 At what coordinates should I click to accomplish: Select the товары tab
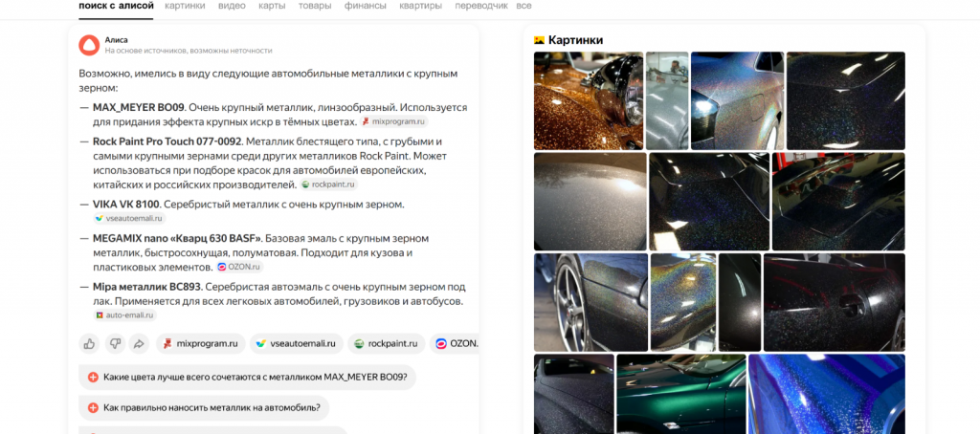tap(315, 6)
